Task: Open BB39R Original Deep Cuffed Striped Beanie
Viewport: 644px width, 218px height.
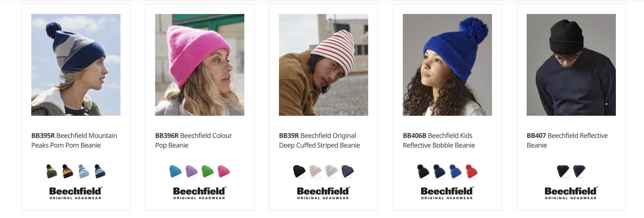Action: 320,140
